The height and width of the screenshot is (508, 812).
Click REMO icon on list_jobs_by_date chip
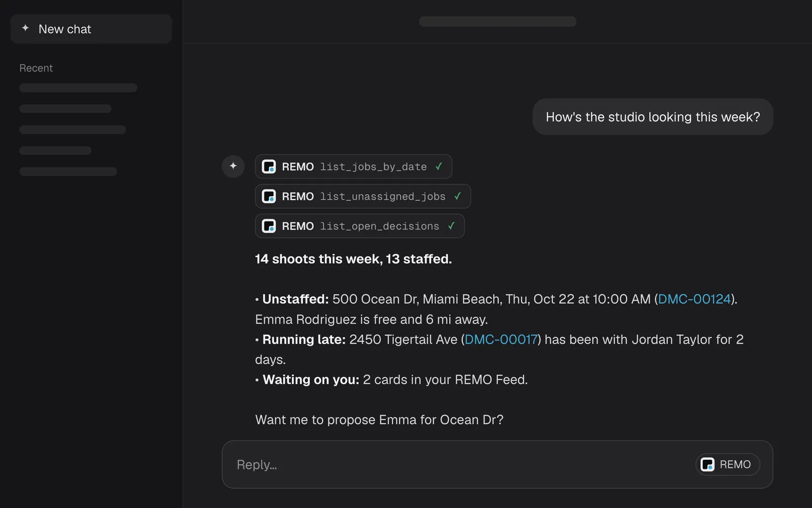pos(268,167)
